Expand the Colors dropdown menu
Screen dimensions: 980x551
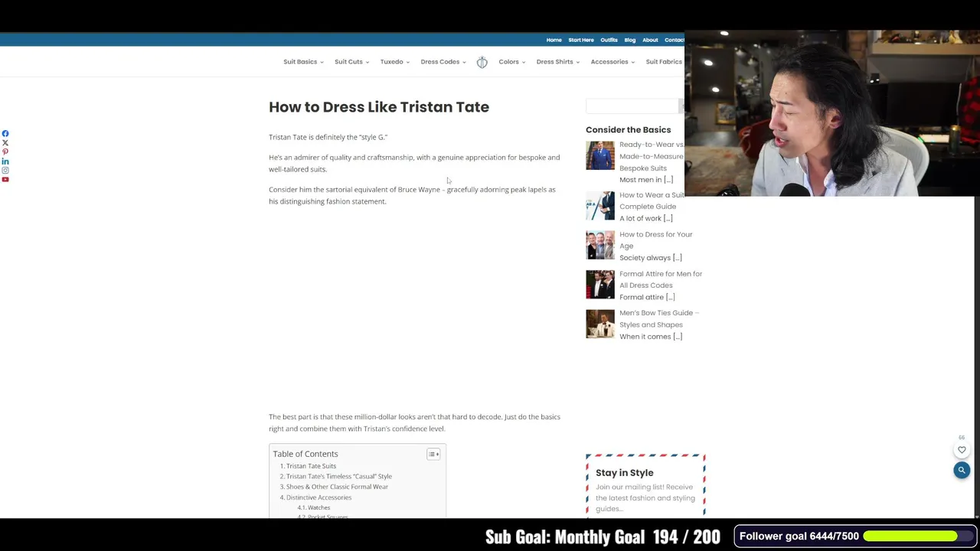point(511,62)
